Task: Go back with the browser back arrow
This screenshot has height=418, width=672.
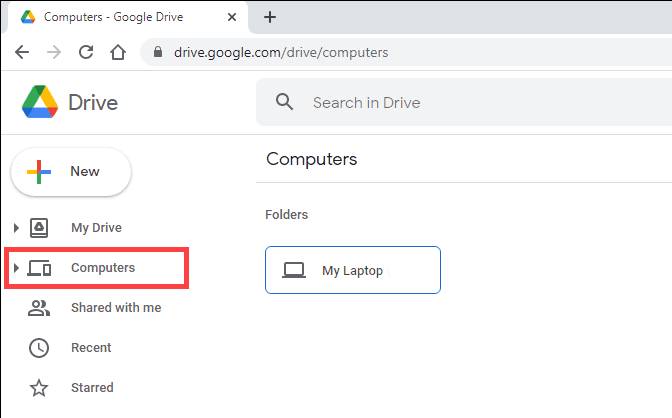Action: click(x=22, y=52)
